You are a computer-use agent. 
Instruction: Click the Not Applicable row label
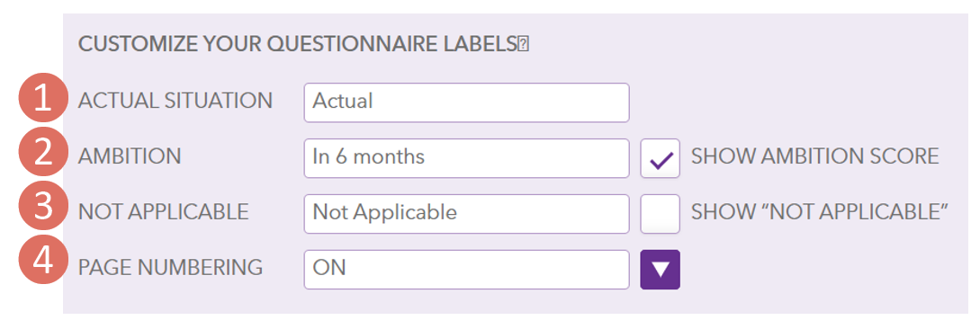pos(163,211)
